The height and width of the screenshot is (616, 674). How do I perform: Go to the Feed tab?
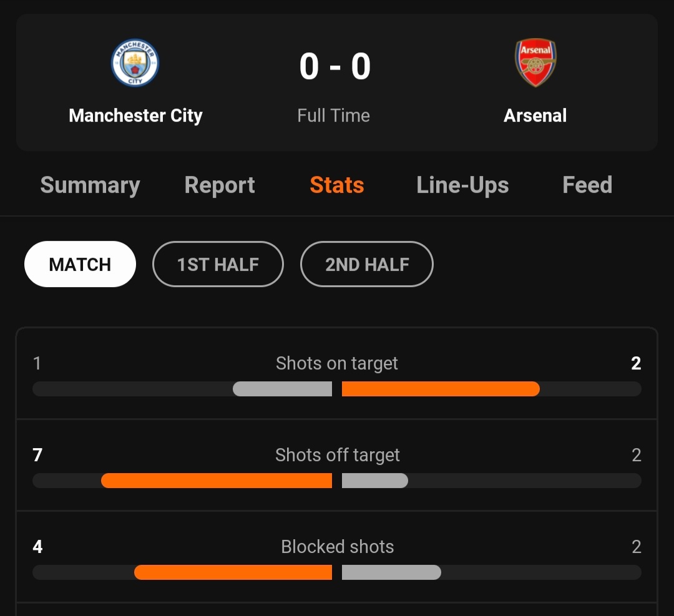587,185
